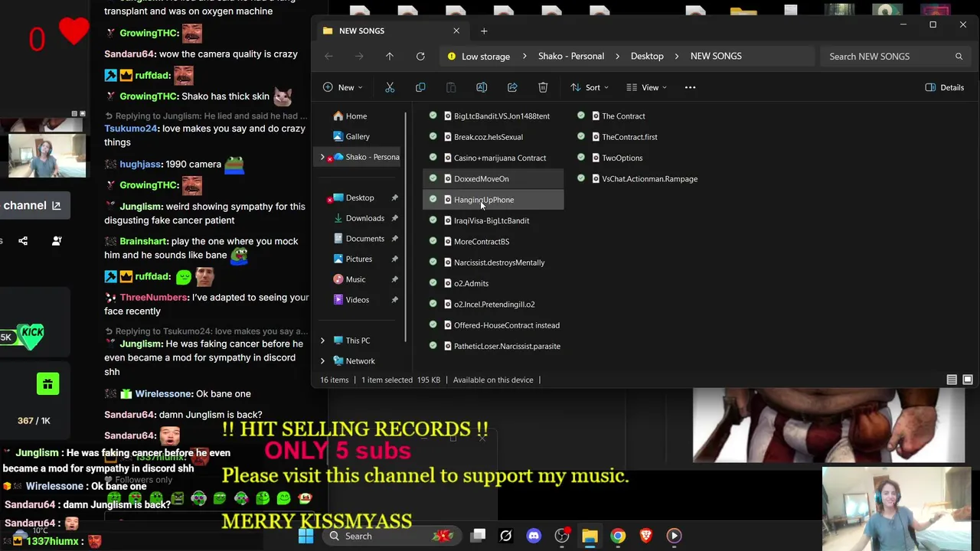
Task: Click the Copy icon in File Explorer toolbar
Action: pyautogui.click(x=420, y=87)
